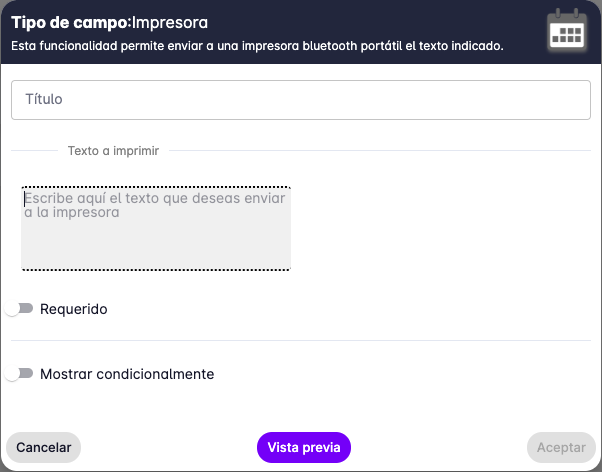The width and height of the screenshot is (602, 472).
Task: Enable the Mostrar condicionalmente switch
Action: (19, 374)
